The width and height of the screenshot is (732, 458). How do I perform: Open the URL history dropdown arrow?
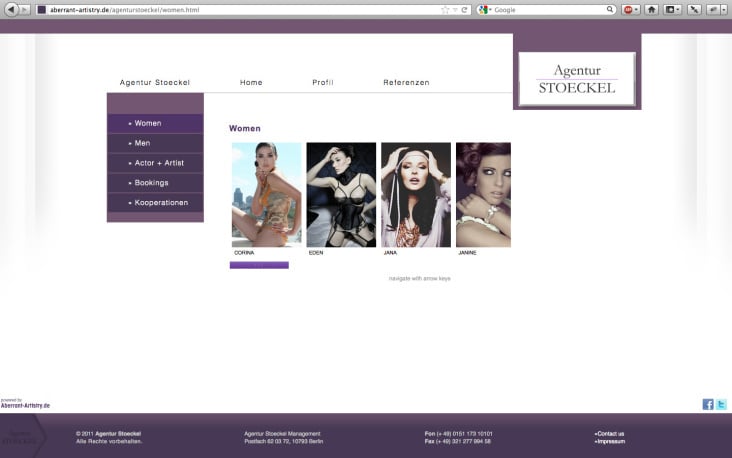point(455,10)
